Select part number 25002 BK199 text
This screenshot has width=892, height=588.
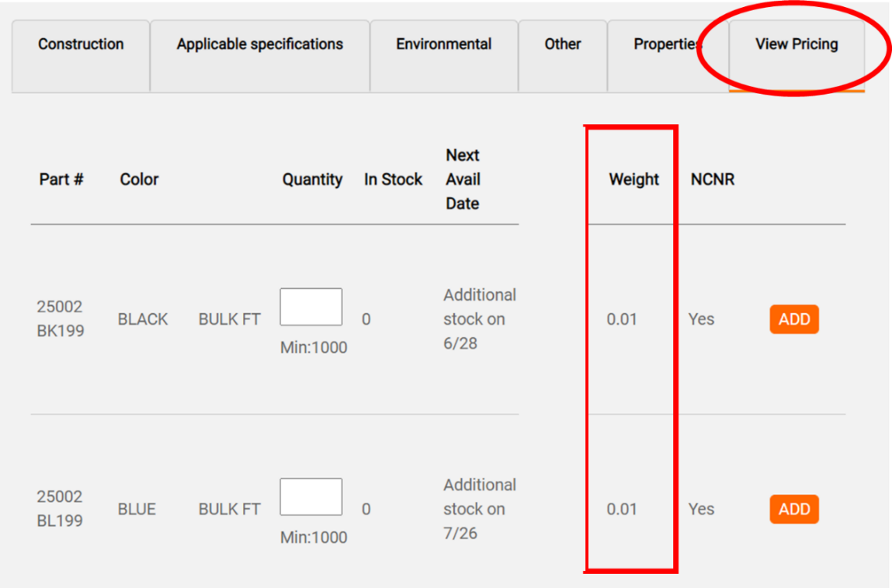(x=60, y=319)
